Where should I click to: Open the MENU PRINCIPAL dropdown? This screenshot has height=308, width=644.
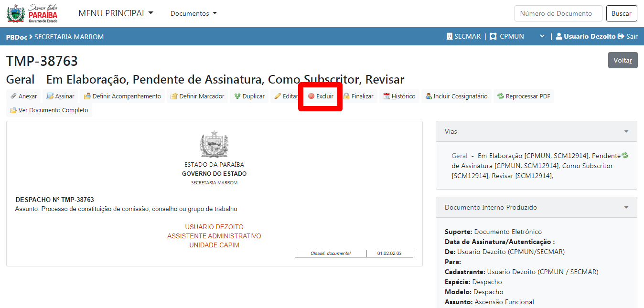[116, 13]
